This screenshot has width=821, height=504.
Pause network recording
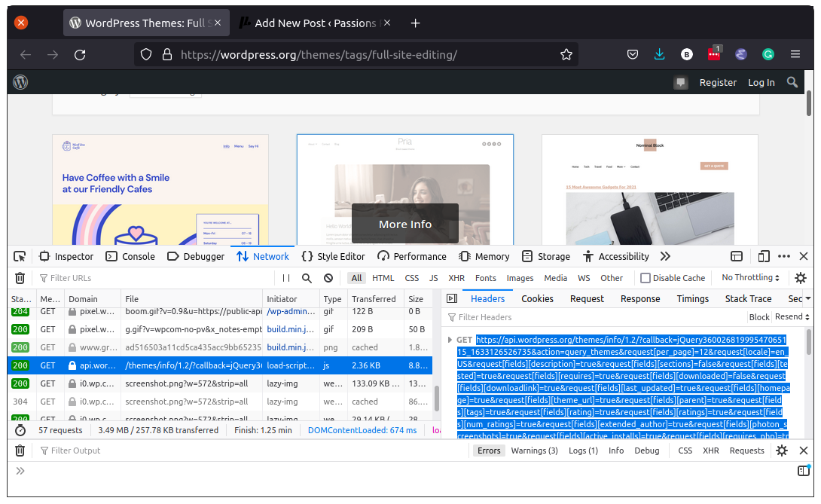point(286,278)
